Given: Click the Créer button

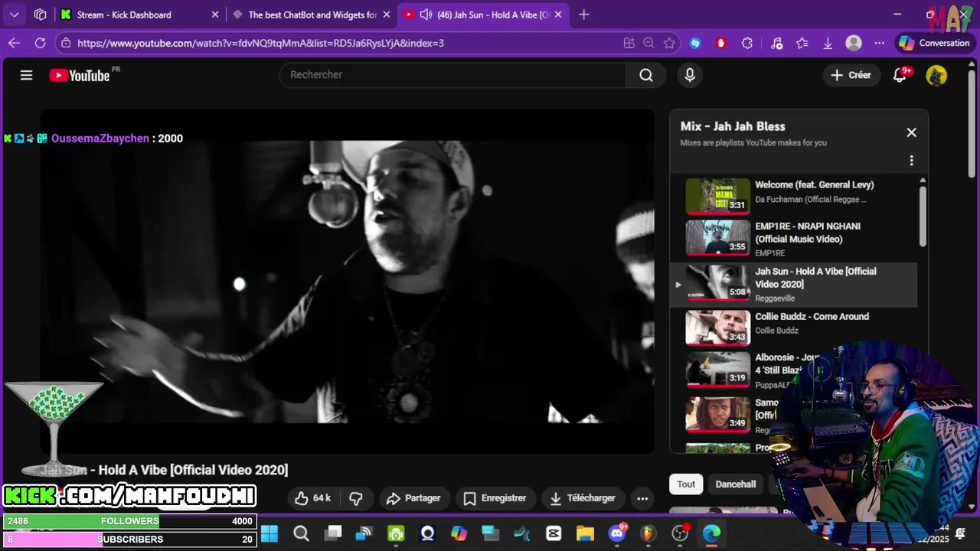Looking at the screenshot, I should click(x=851, y=75).
